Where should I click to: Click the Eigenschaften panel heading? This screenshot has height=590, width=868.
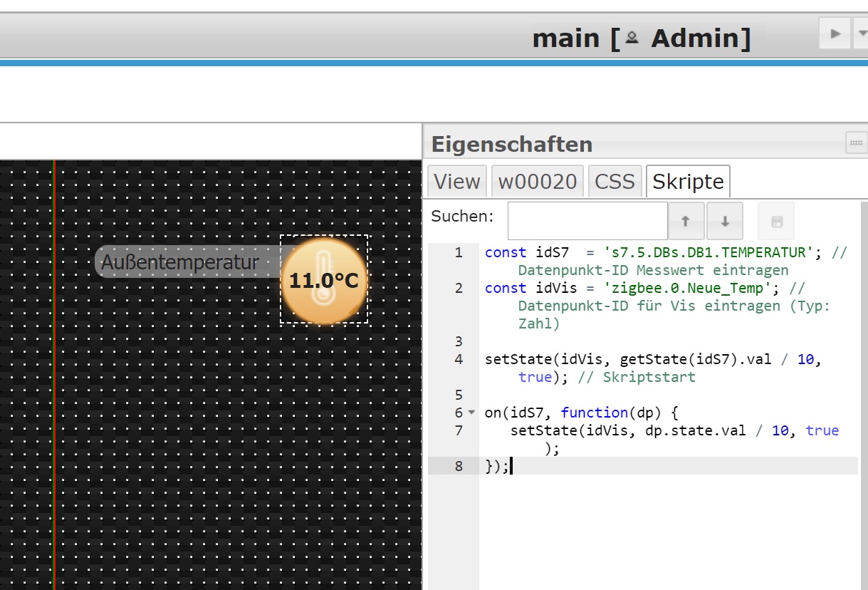point(512,144)
